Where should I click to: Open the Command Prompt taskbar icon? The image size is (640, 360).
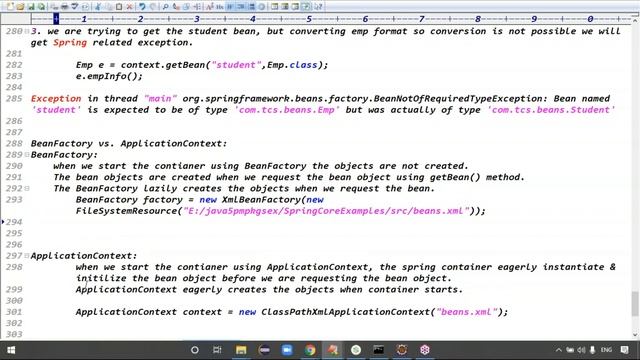pyautogui.click(x=378, y=350)
